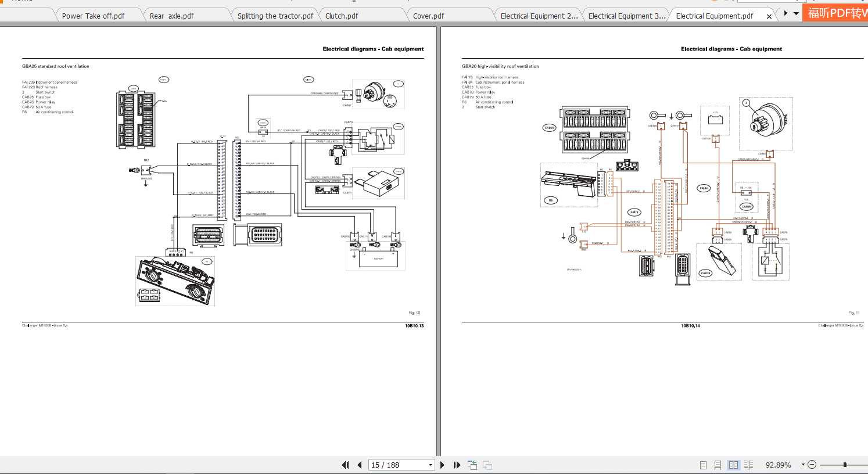Switch to single page view
This screenshot has height=474, width=868.
pos(703,465)
